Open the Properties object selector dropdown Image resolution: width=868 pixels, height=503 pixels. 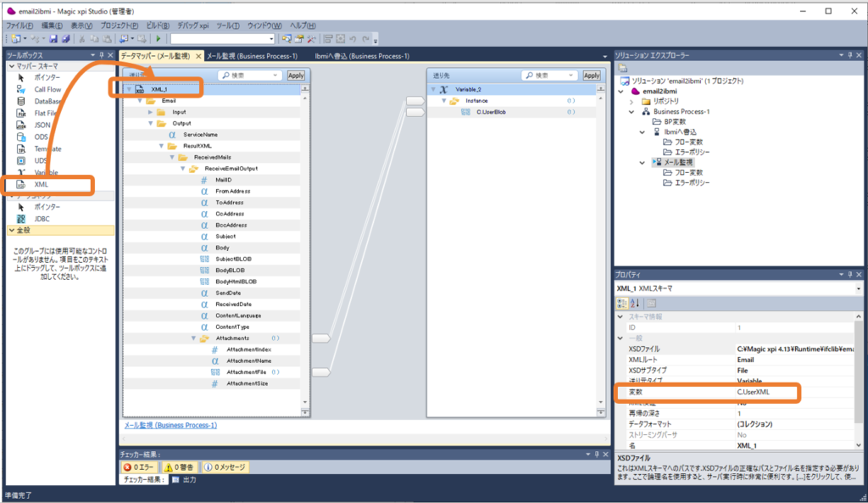(x=859, y=288)
